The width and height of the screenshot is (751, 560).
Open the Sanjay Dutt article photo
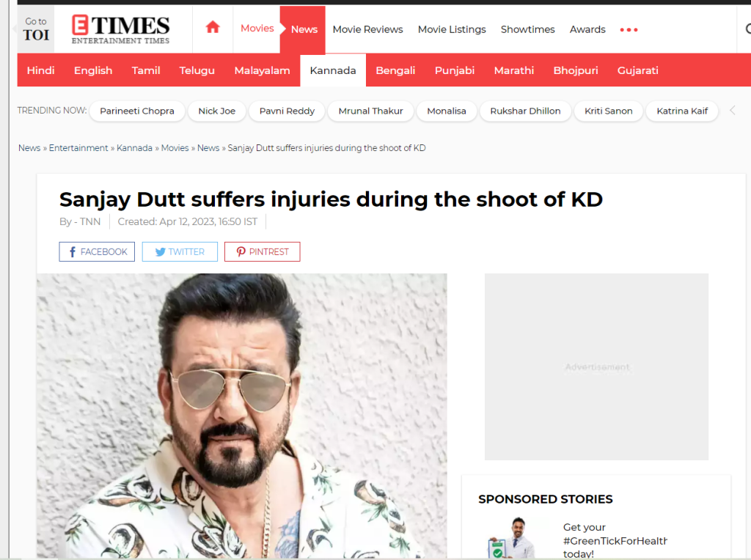pos(242,416)
